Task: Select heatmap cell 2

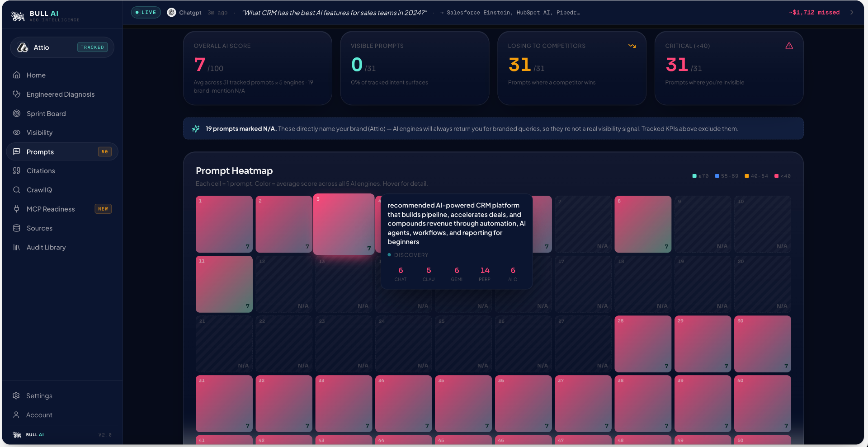Action: [x=284, y=224]
